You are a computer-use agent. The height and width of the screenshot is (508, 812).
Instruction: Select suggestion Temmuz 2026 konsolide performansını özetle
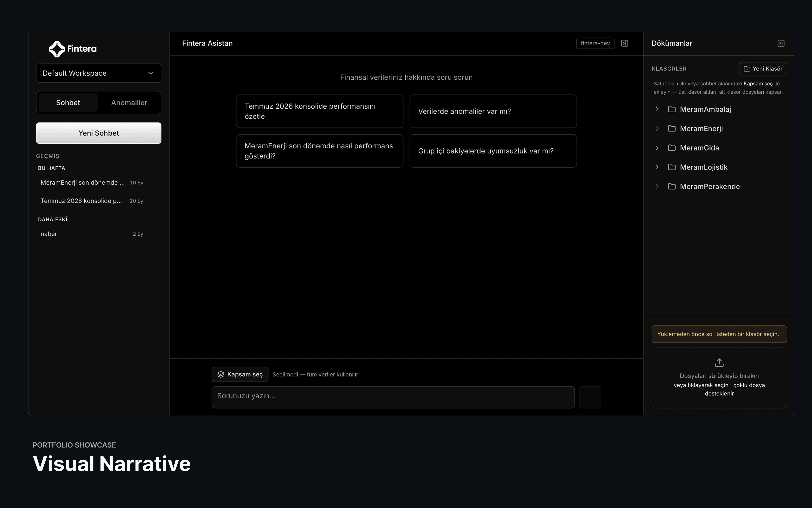tap(320, 111)
